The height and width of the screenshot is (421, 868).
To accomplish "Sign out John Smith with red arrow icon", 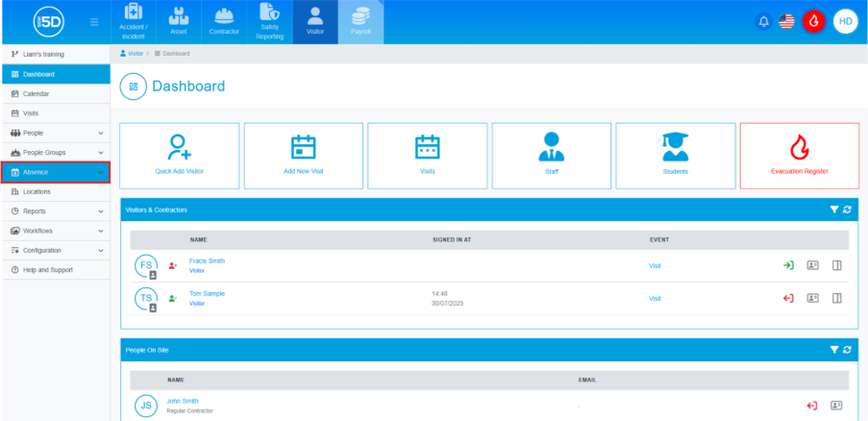I will 812,406.
